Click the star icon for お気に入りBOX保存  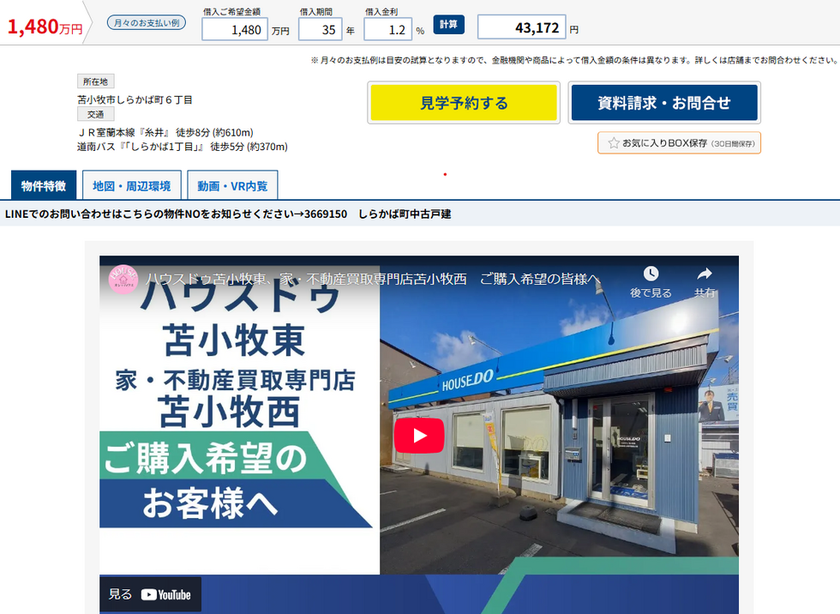[x=614, y=143]
